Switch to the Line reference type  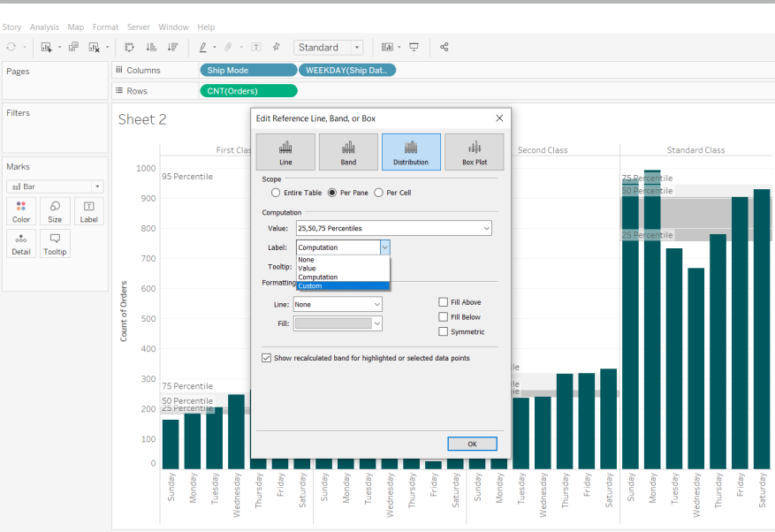pyautogui.click(x=285, y=152)
